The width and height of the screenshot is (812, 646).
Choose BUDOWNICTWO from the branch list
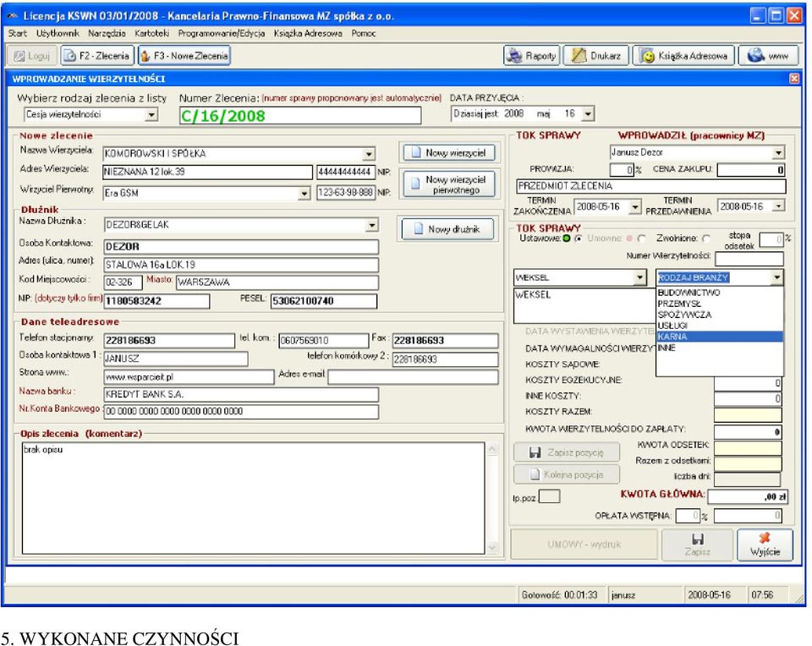point(719,293)
